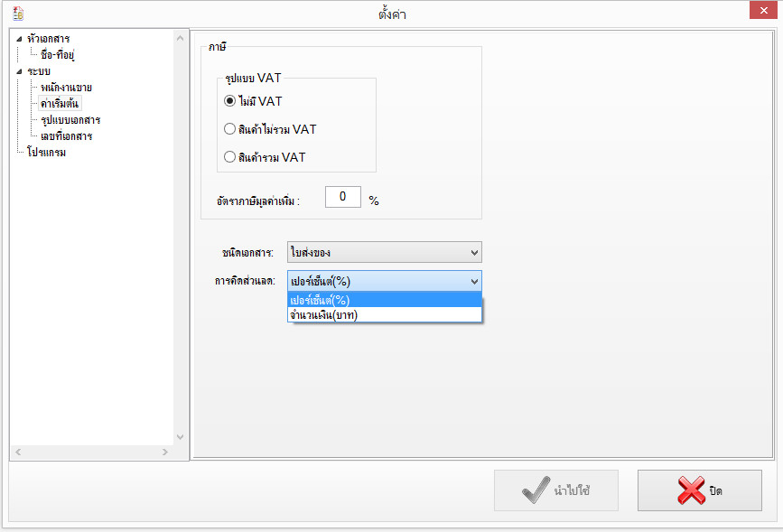
Task: Click the application icon in title bar
Action: click(x=18, y=14)
